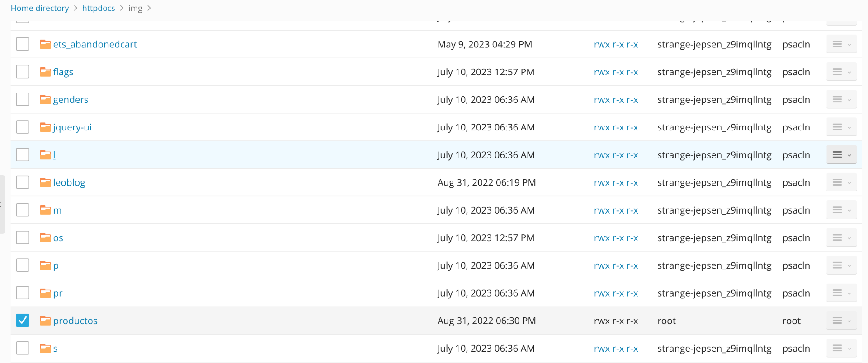Select the flags folder checkbox
This screenshot has height=363, width=868.
click(x=23, y=72)
